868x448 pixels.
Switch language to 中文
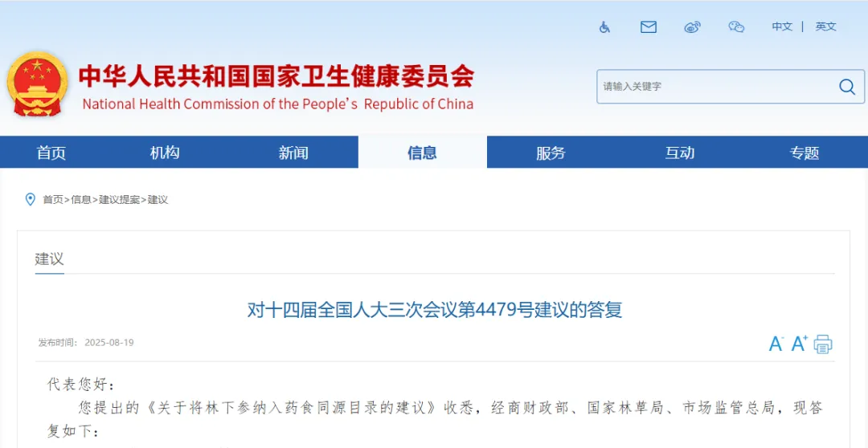(x=782, y=26)
